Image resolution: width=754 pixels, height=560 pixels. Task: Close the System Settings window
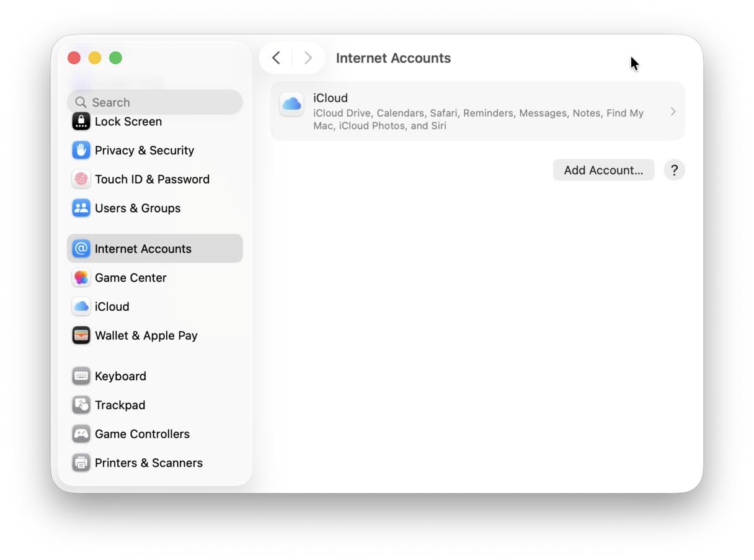(x=74, y=58)
